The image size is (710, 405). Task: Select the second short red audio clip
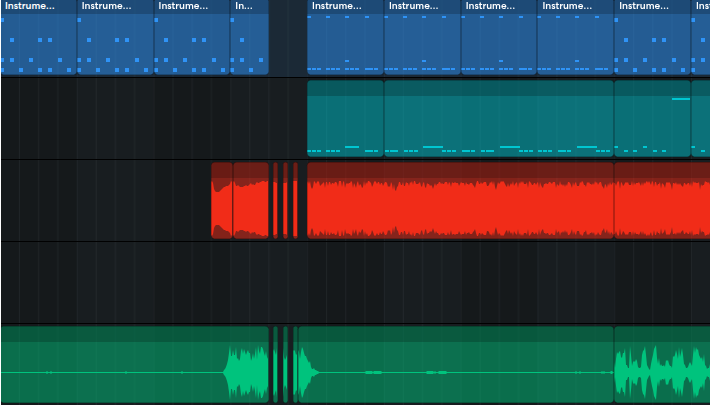coord(251,200)
